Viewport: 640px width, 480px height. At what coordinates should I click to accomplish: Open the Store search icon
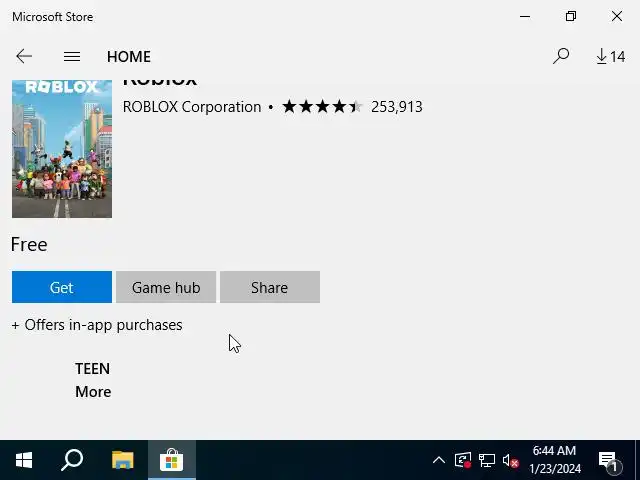pos(561,56)
